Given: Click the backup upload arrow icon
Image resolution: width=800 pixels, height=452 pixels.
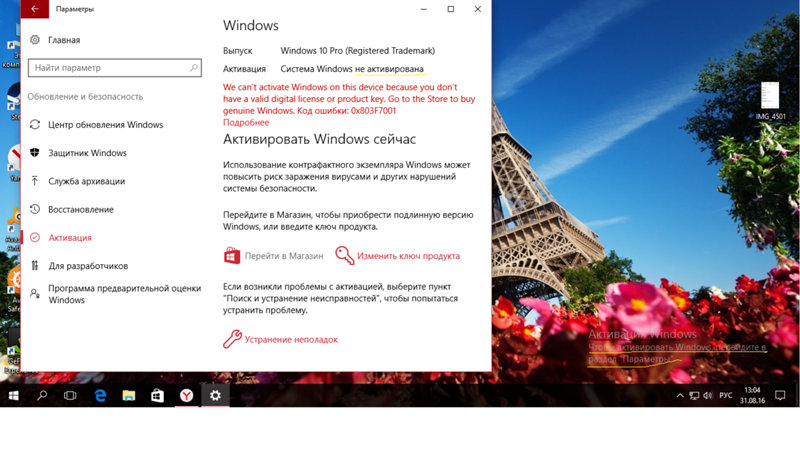Looking at the screenshot, I should pos(35,181).
